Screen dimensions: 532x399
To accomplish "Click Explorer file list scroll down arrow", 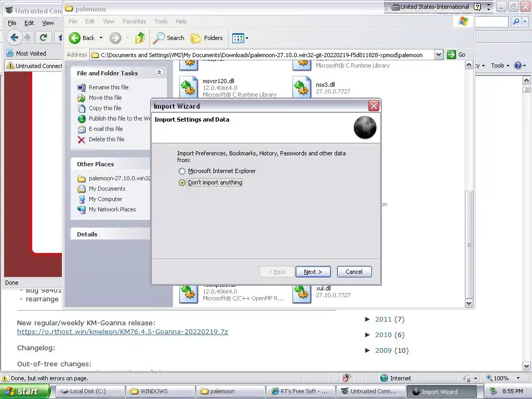I will pyautogui.click(x=469, y=303).
